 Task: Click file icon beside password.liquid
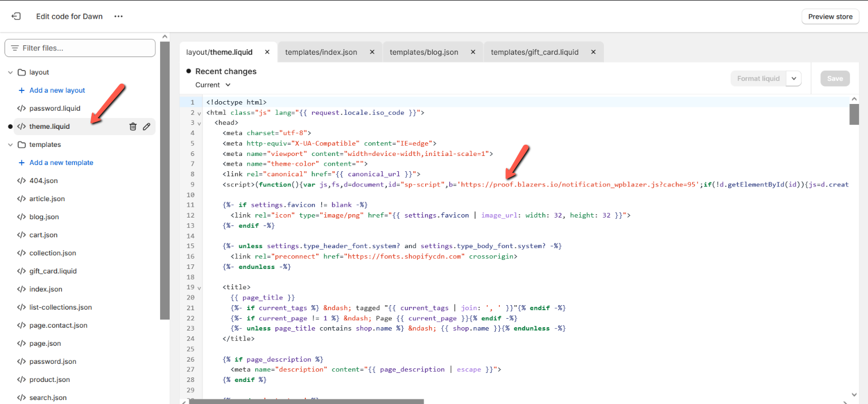pyautogui.click(x=21, y=108)
